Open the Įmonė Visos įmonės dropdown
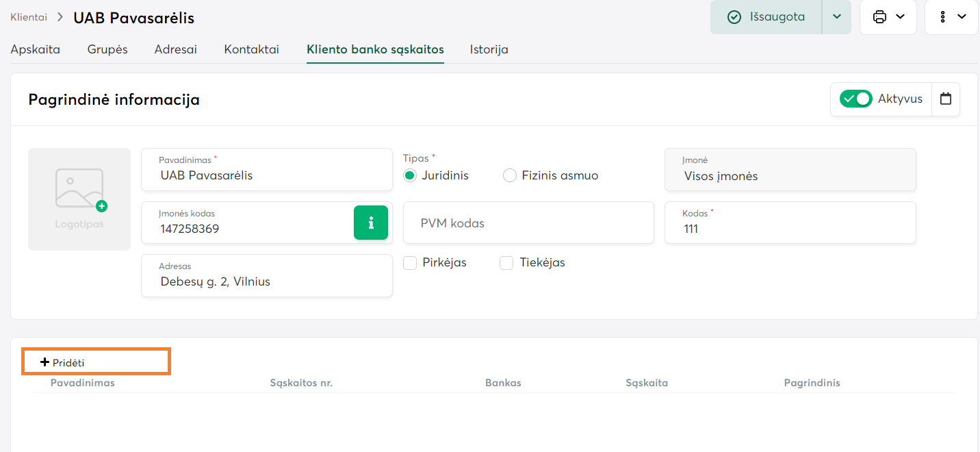 790,170
